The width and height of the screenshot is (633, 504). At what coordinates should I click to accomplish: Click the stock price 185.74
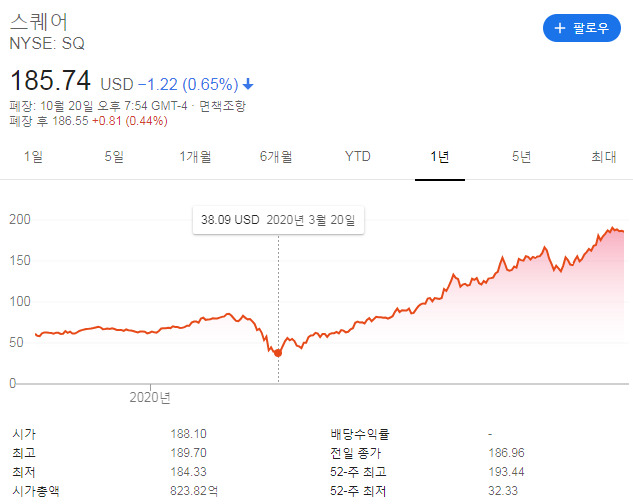coord(50,80)
